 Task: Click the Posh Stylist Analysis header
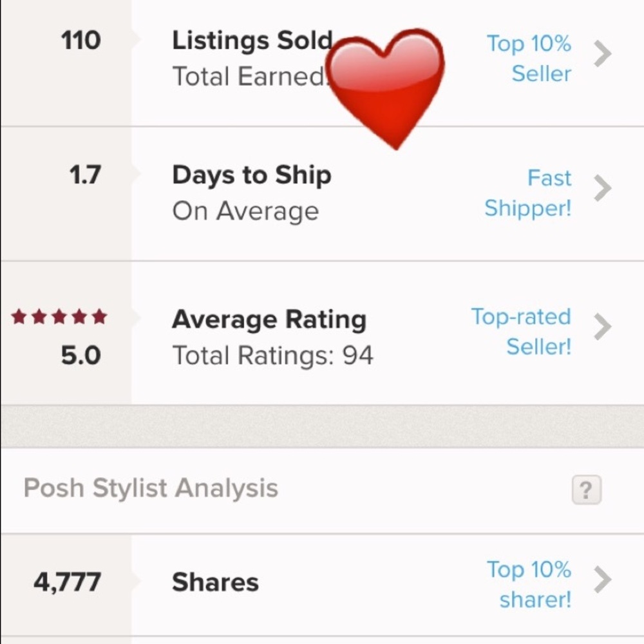pos(149,488)
